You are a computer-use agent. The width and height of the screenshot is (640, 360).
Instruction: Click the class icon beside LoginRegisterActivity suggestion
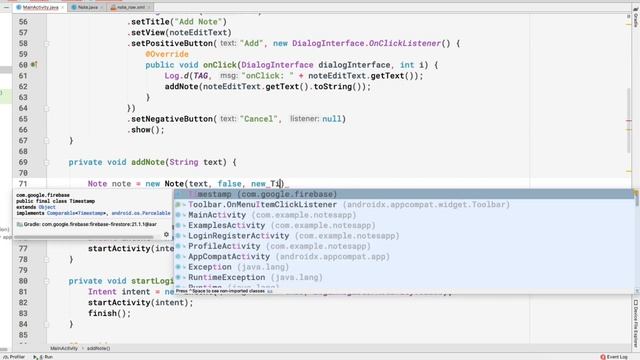pyautogui.click(x=179, y=236)
